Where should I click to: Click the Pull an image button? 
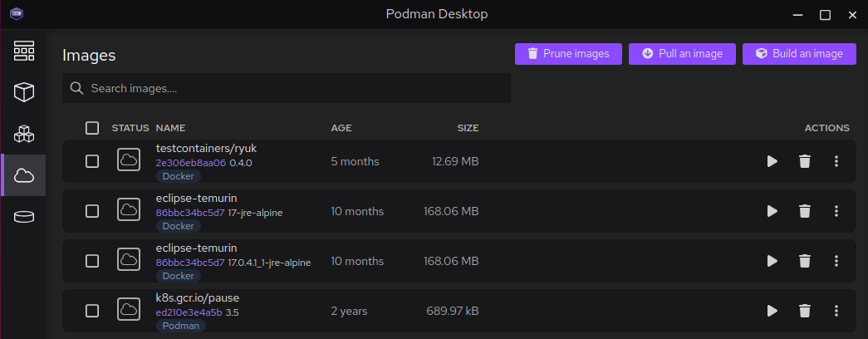tap(682, 54)
